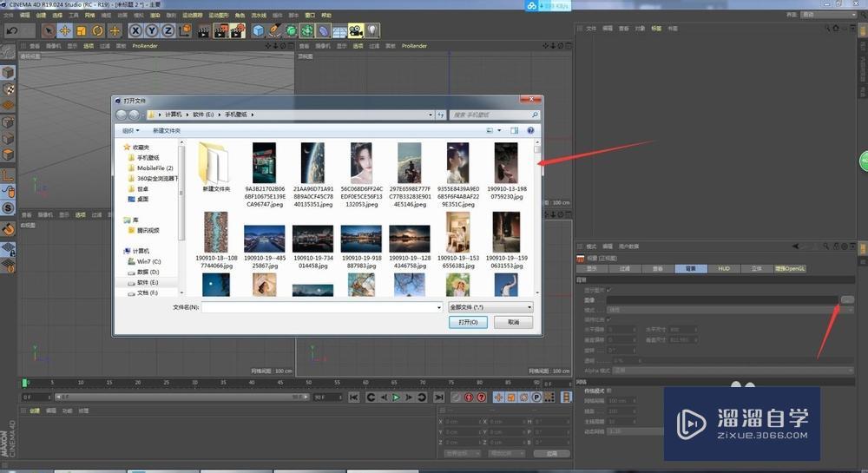Go to start of timeline
The height and width of the screenshot is (473, 868).
354,397
